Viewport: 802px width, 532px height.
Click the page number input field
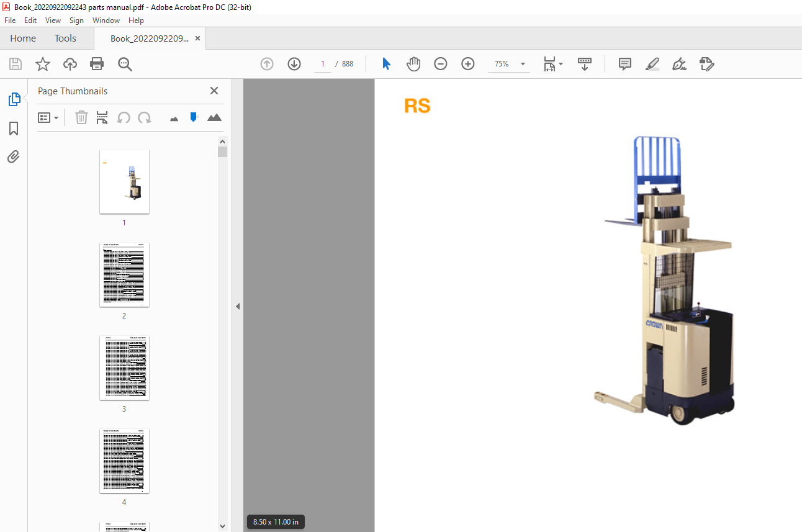(323, 64)
